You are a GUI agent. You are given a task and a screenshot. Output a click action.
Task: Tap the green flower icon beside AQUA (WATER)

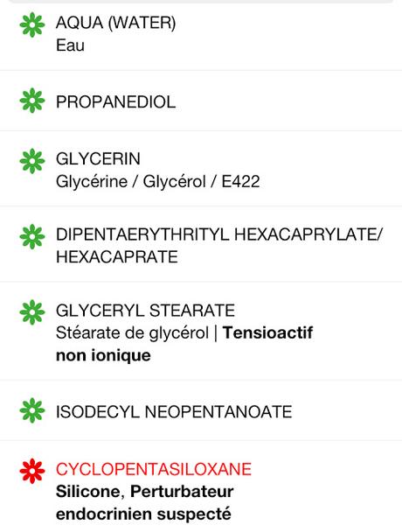(x=32, y=24)
